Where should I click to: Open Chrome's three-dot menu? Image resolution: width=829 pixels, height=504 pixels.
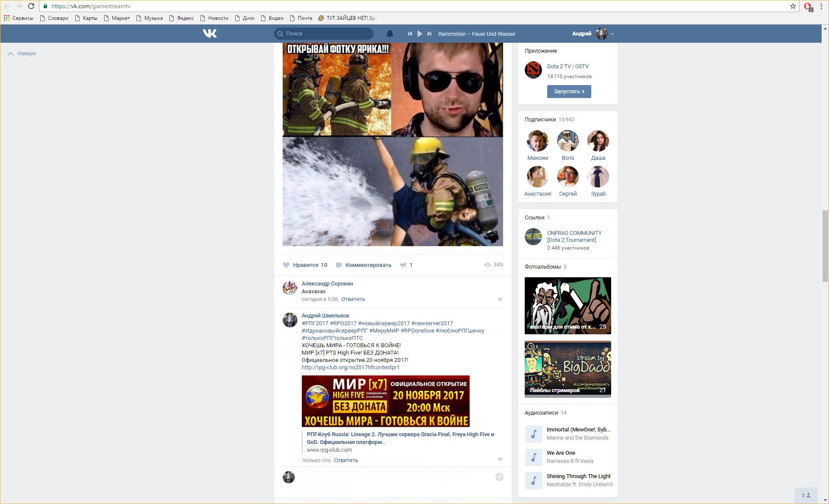coord(821,6)
